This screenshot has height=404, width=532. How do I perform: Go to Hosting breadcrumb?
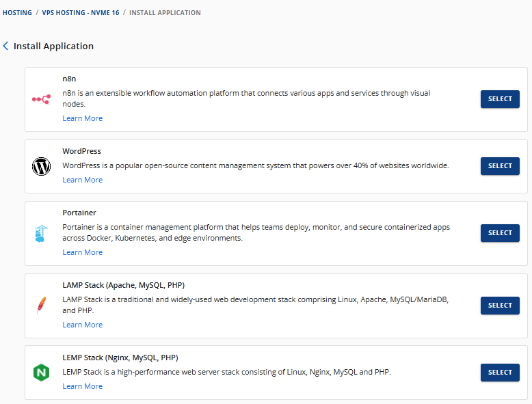(17, 12)
